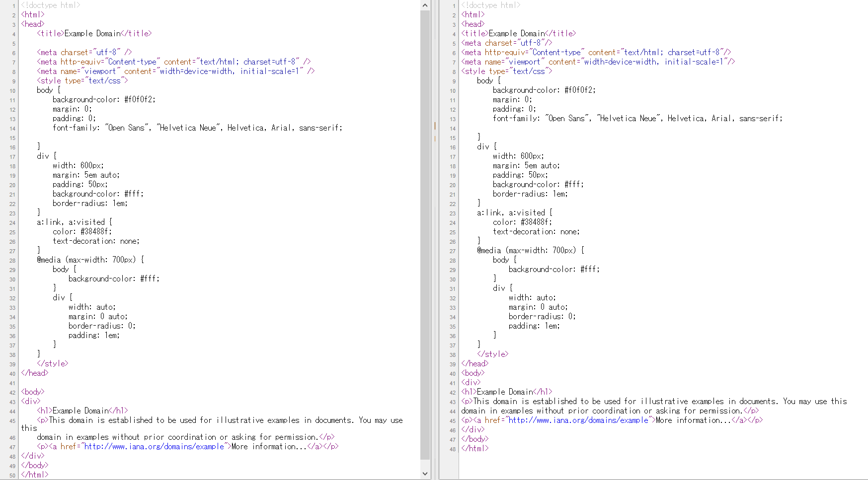Click 'margin: 5em auto;' in the left pane
Image resolution: width=868 pixels, height=480 pixels.
[86, 175]
